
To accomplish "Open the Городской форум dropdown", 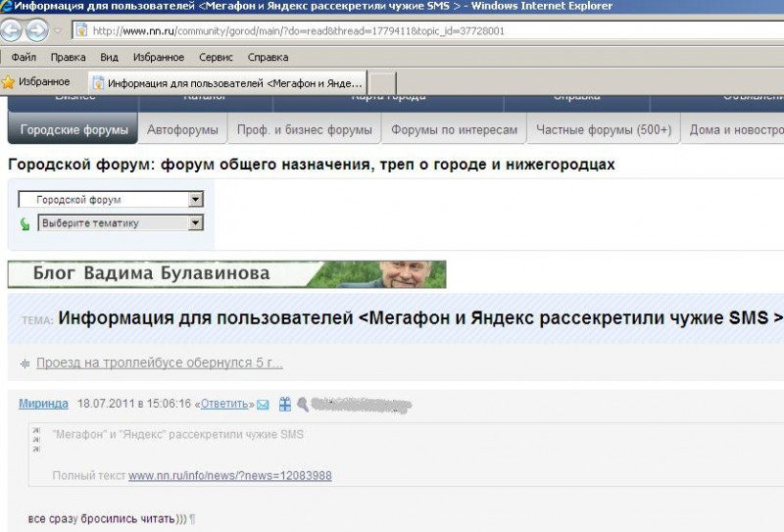I will coord(195,200).
